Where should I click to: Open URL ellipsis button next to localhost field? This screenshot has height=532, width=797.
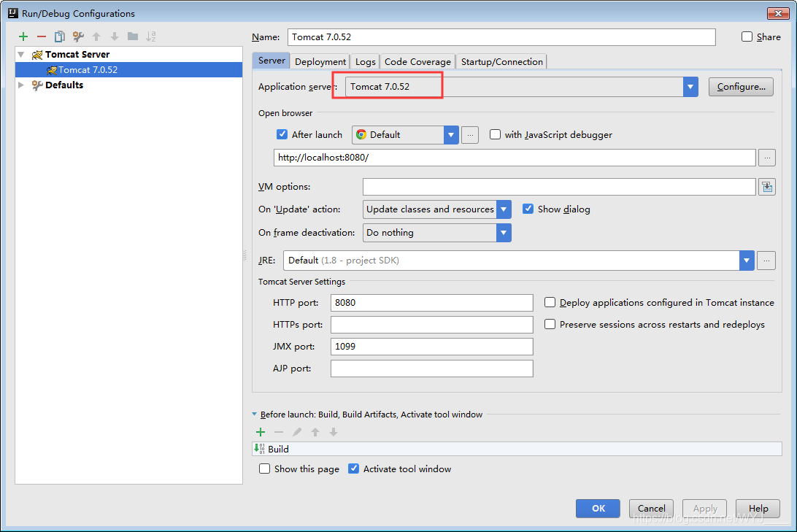[767, 158]
